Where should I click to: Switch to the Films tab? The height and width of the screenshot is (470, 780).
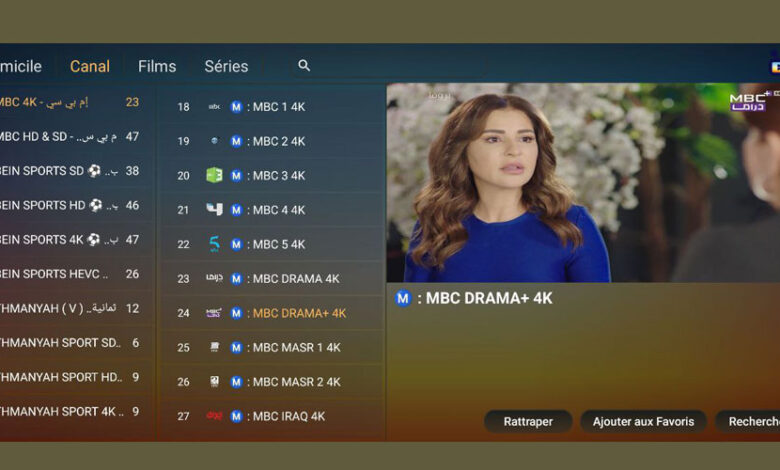(x=157, y=67)
